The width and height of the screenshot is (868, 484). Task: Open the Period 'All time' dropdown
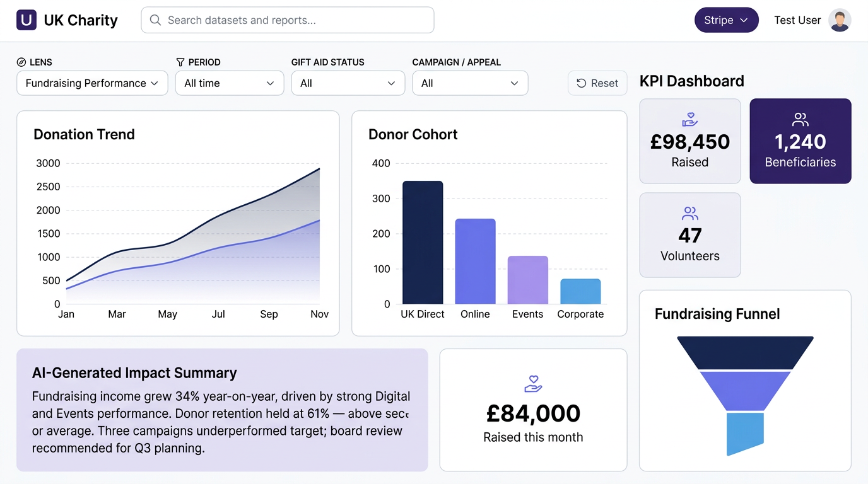point(230,83)
